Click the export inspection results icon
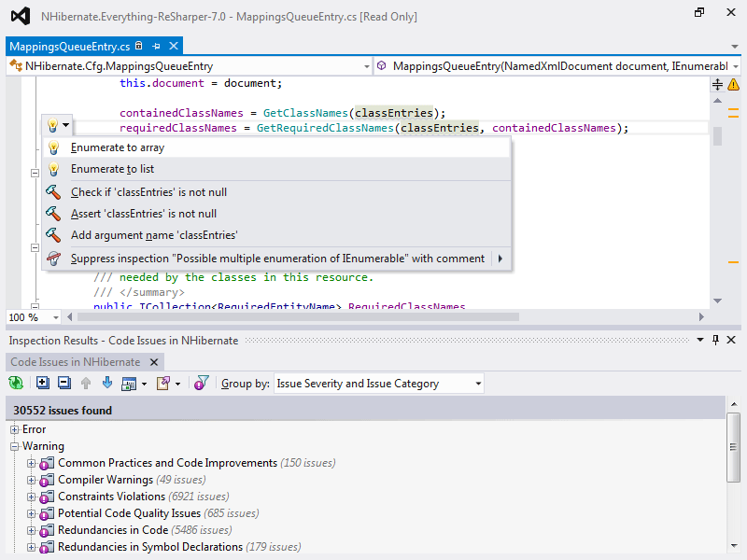 (163, 384)
